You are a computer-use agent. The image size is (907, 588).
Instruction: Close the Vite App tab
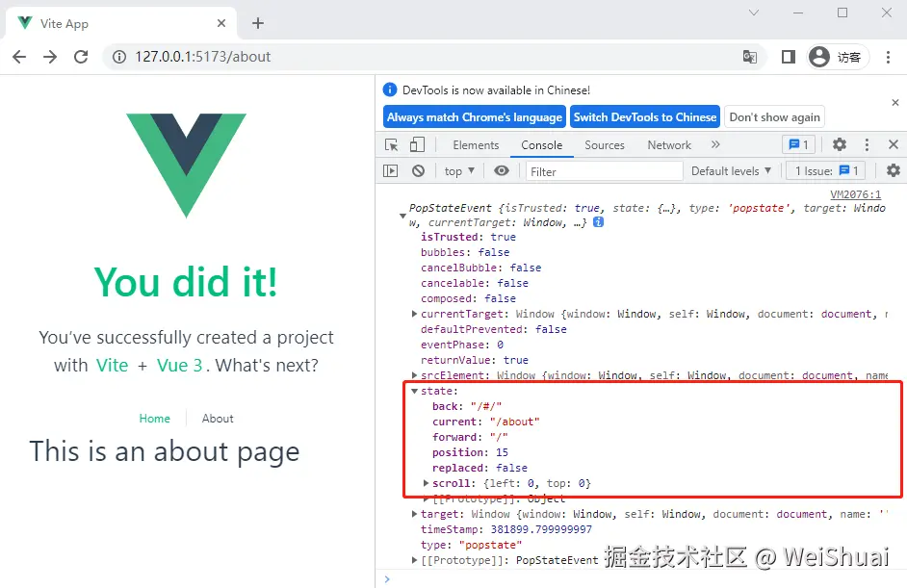tap(220, 23)
